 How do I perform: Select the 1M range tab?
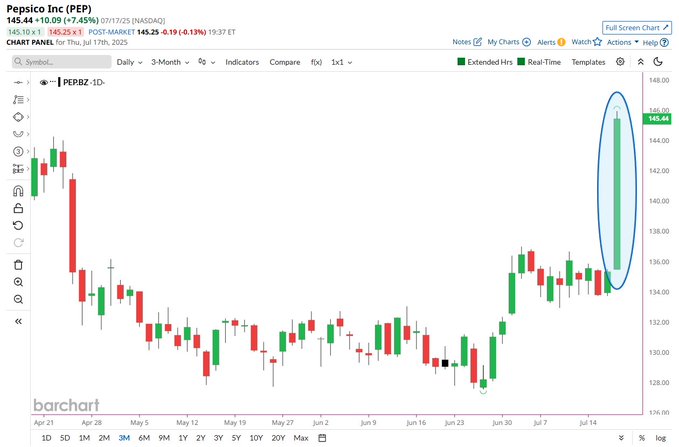coord(84,438)
